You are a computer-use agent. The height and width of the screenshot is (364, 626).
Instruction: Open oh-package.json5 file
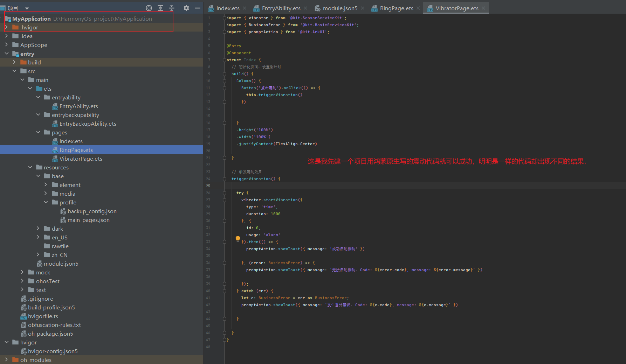click(x=50, y=334)
